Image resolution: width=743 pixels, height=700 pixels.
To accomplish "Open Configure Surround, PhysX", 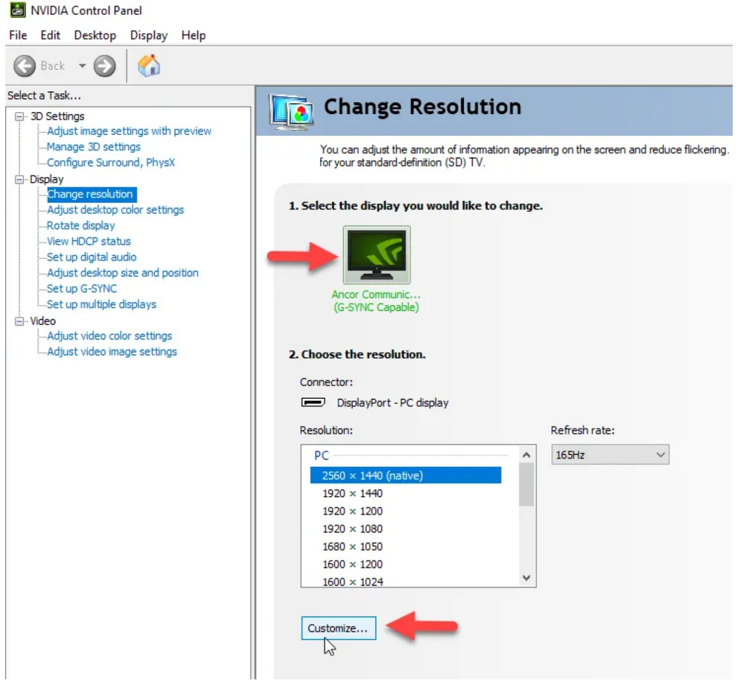I will pyautogui.click(x=111, y=163).
